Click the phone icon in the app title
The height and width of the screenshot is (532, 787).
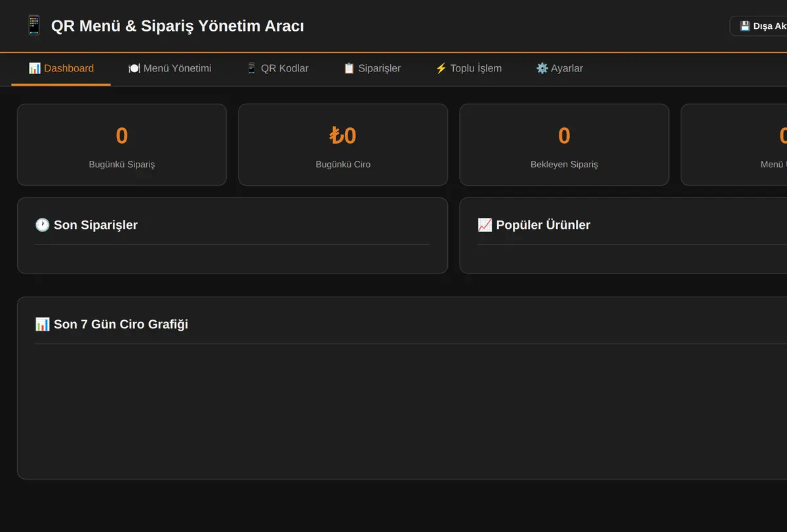click(33, 26)
